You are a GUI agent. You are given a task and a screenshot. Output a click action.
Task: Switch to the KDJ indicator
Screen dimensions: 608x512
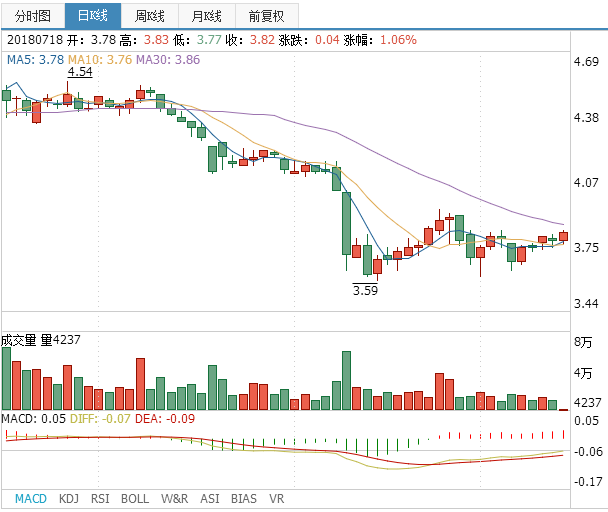pos(69,498)
